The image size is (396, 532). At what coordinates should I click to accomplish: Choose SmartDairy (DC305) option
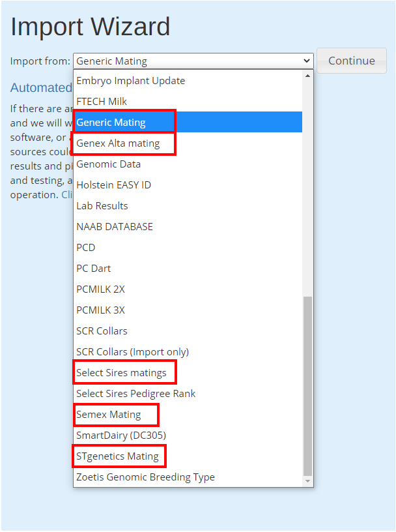click(188, 436)
